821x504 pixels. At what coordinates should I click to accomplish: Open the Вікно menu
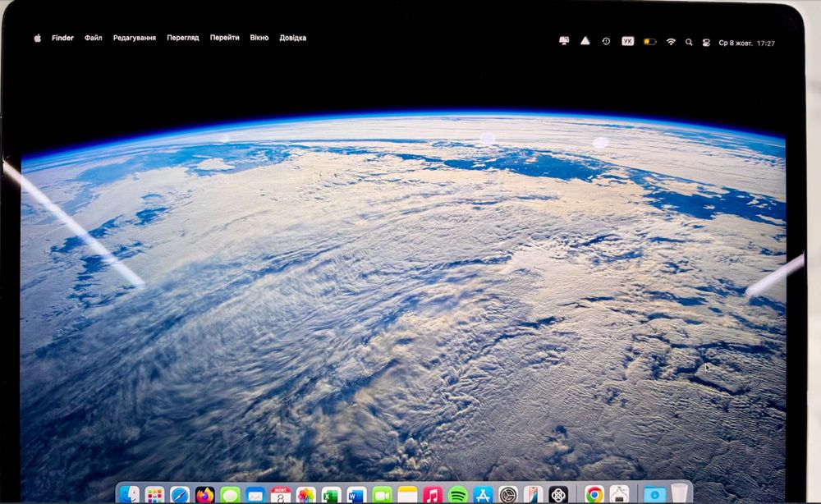(259, 38)
